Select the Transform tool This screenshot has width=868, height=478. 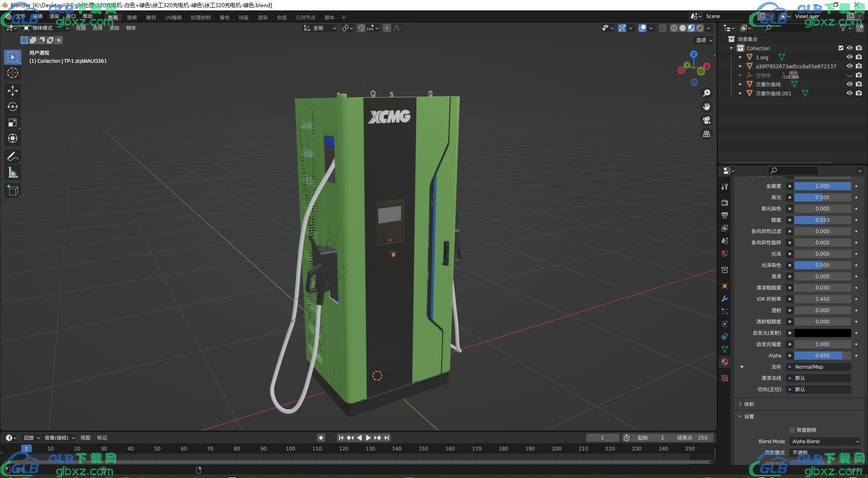tap(13, 138)
